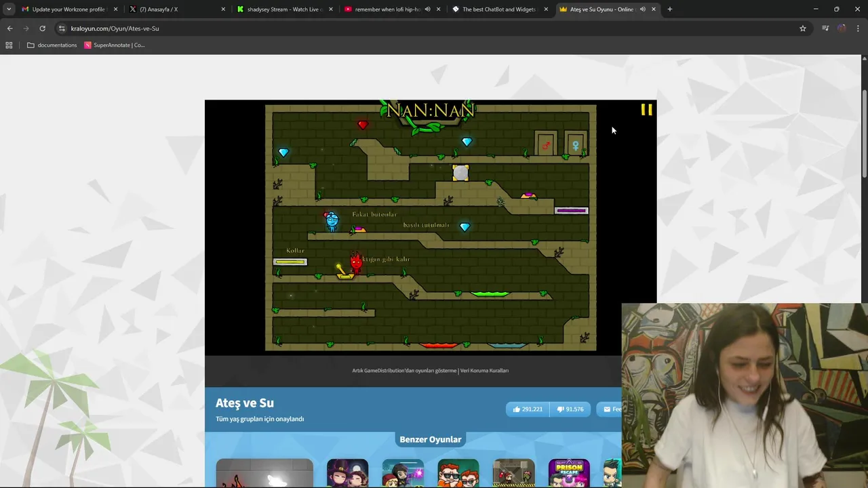Screen dimensions: 868x488
Task: Mute audio on the Ateş ve Su tab
Action: (x=642, y=9)
